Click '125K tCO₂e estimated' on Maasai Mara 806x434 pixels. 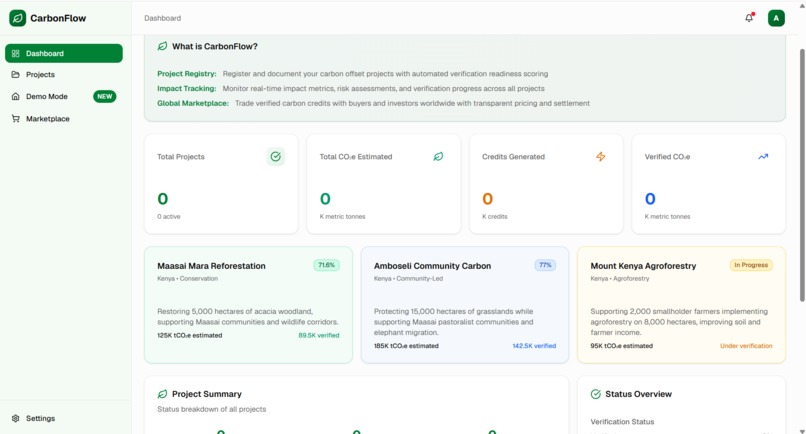[190, 335]
